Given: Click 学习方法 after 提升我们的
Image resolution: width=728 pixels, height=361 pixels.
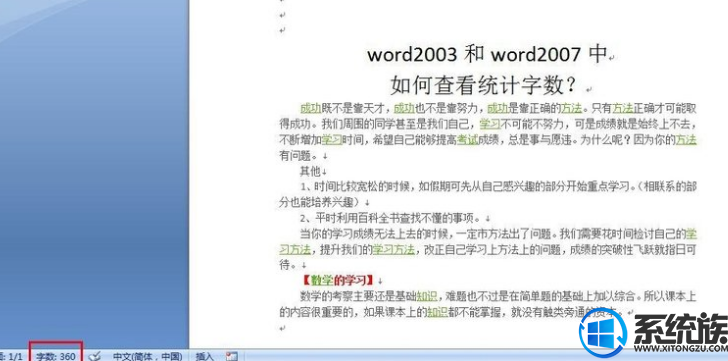Looking at the screenshot, I should [394, 250].
